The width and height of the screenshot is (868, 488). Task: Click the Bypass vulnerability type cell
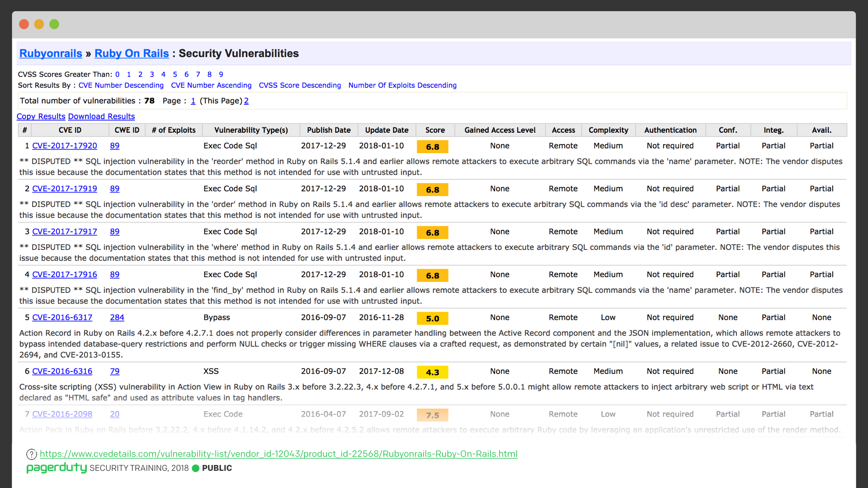pyautogui.click(x=217, y=318)
